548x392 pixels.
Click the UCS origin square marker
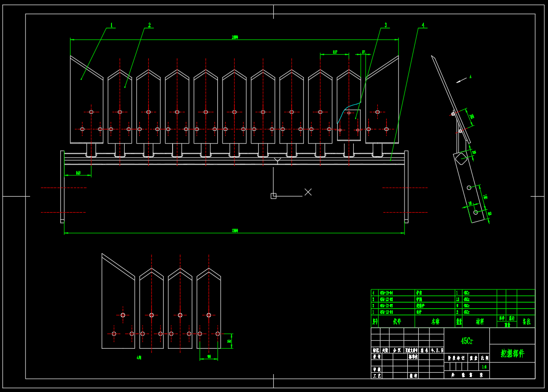pyautogui.click(x=274, y=196)
